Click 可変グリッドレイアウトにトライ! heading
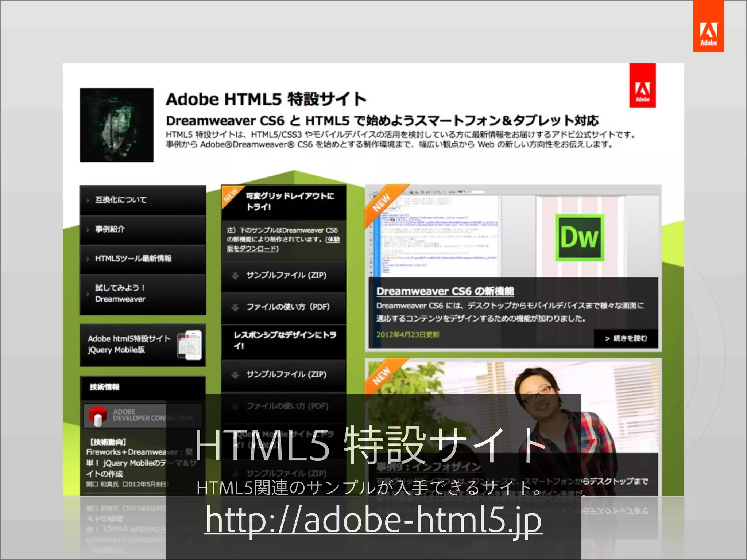The height and width of the screenshot is (560, 747). point(290,201)
